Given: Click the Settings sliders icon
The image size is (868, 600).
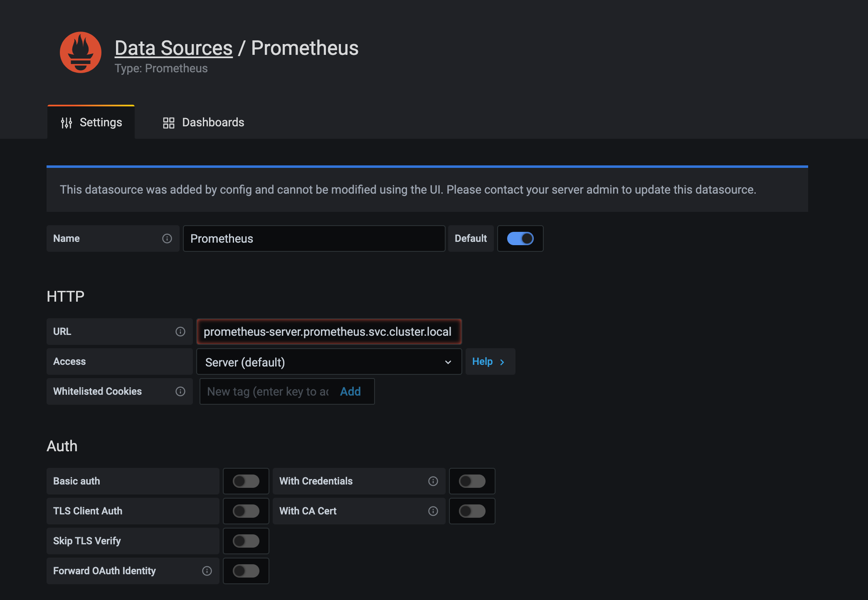Looking at the screenshot, I should point(67,123).
